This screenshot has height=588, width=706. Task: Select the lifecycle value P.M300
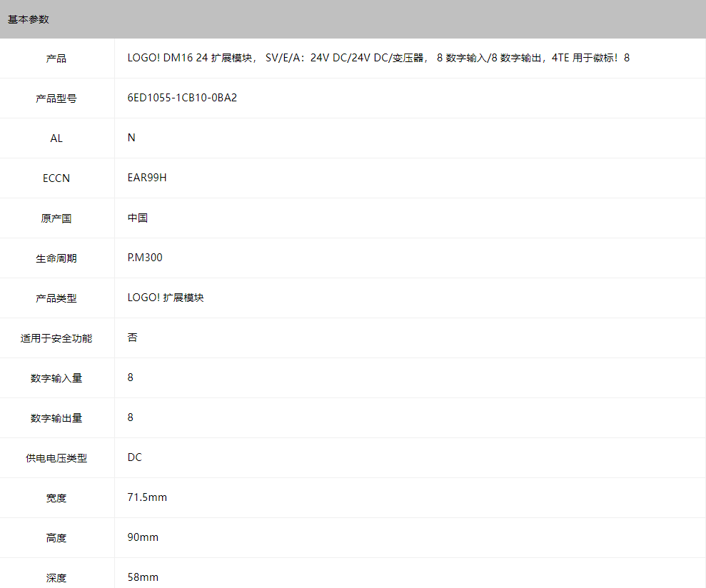pos(145,258)
